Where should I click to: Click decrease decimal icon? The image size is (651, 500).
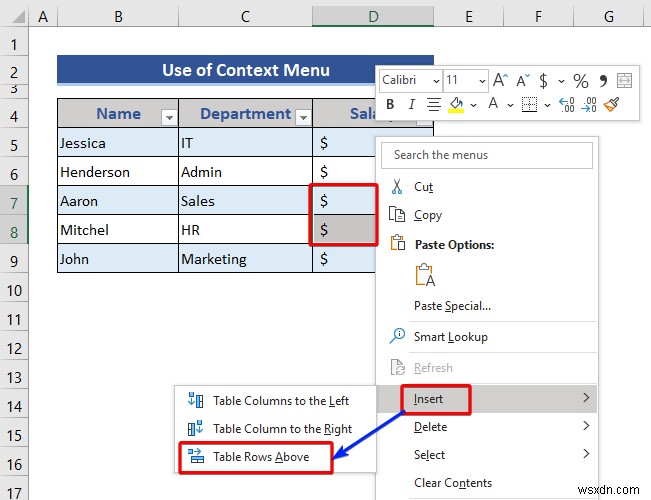point(589,105)
